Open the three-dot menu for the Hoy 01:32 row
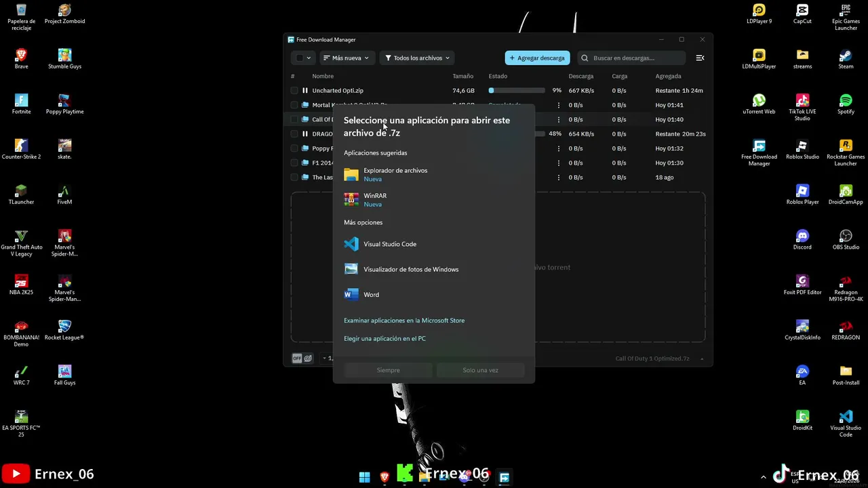This screenshot has height=488, width=868. (559, 148)
